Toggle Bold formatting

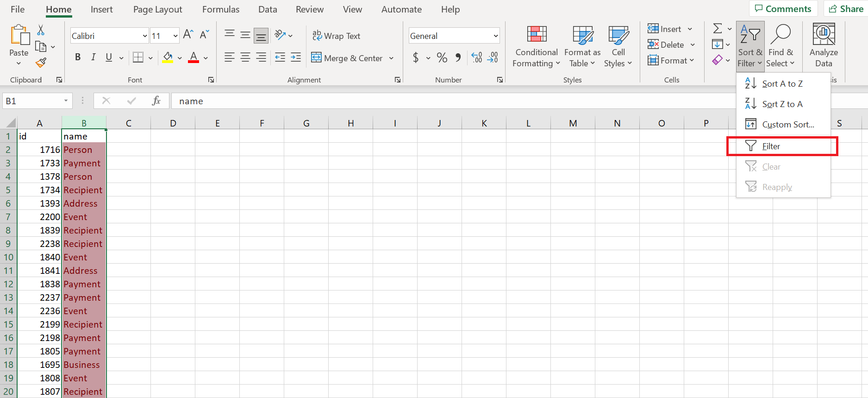click(78, 57)
